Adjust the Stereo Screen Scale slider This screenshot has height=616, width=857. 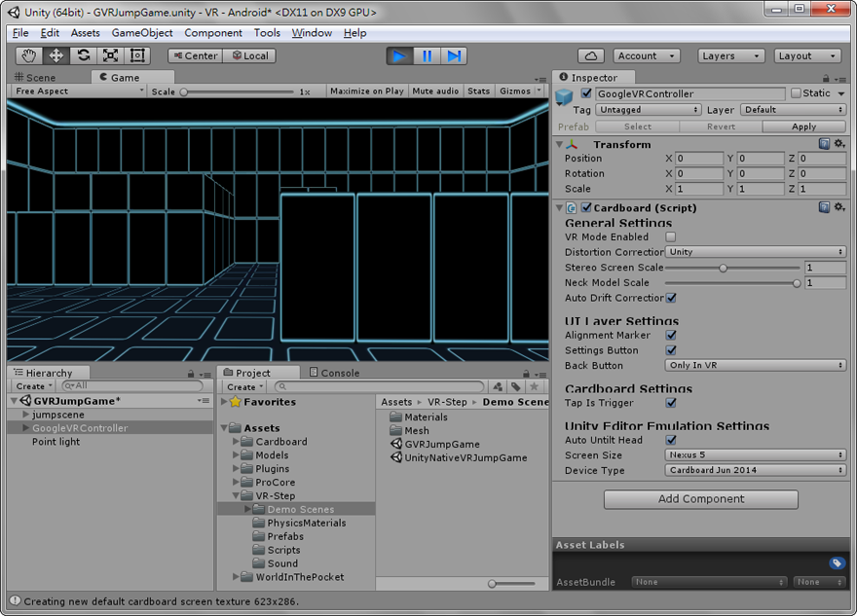click(732, 269)
